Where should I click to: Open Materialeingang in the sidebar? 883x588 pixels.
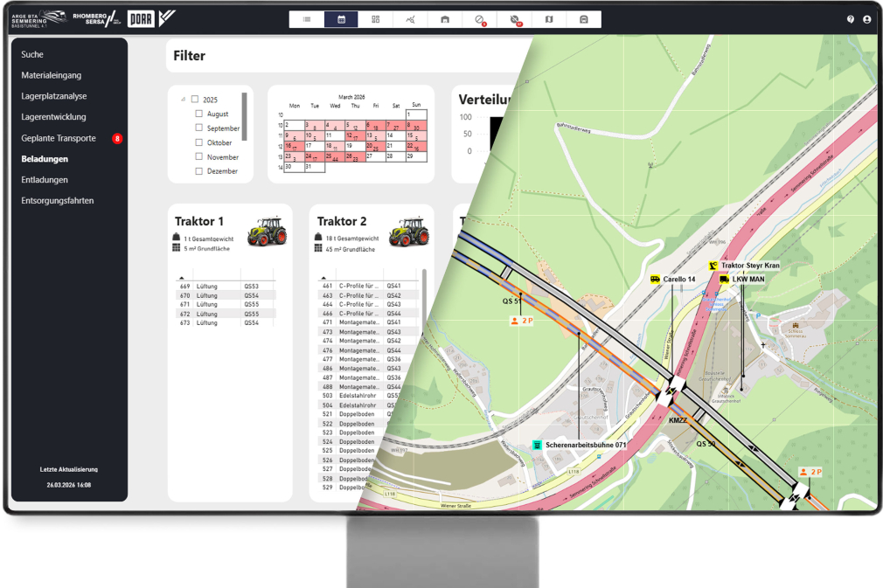(x=52, y=75)
